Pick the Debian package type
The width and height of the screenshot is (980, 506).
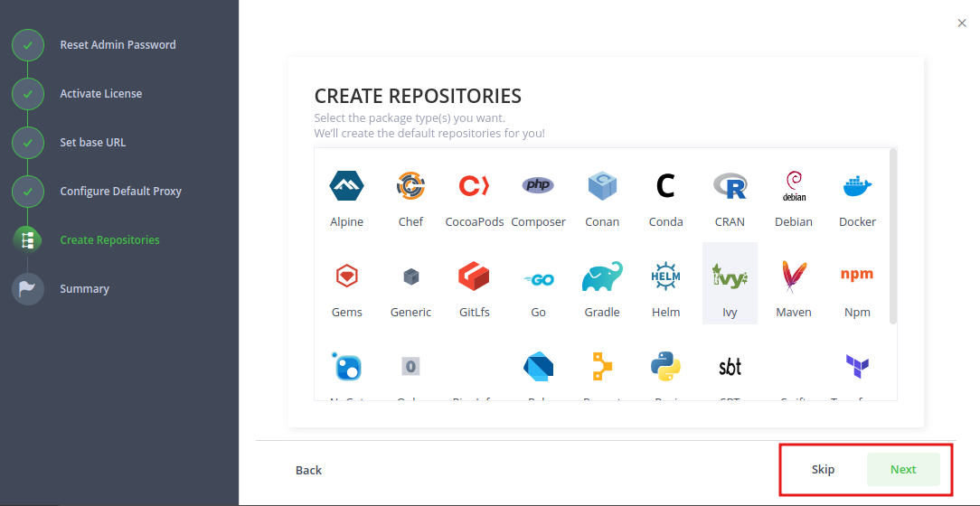[794, 199]
